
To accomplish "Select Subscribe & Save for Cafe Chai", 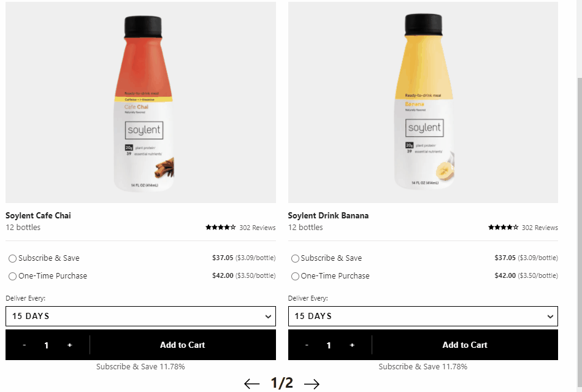I will pos(13,259).
